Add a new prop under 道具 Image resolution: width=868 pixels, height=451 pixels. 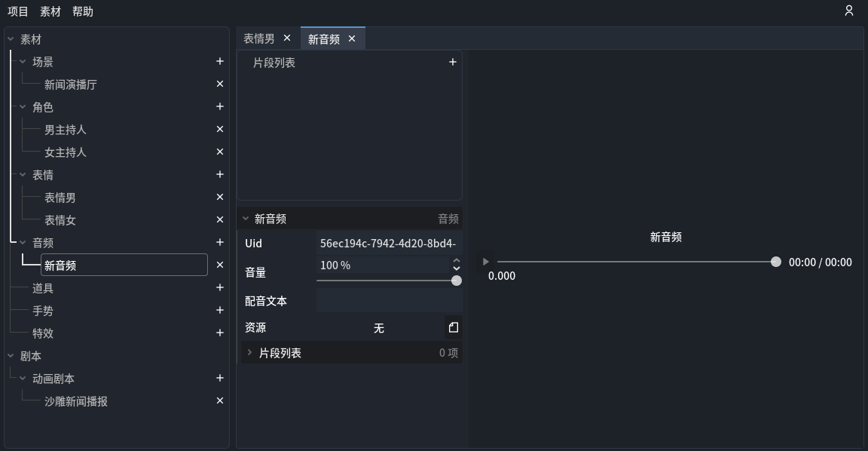click(x=219, y=287)
